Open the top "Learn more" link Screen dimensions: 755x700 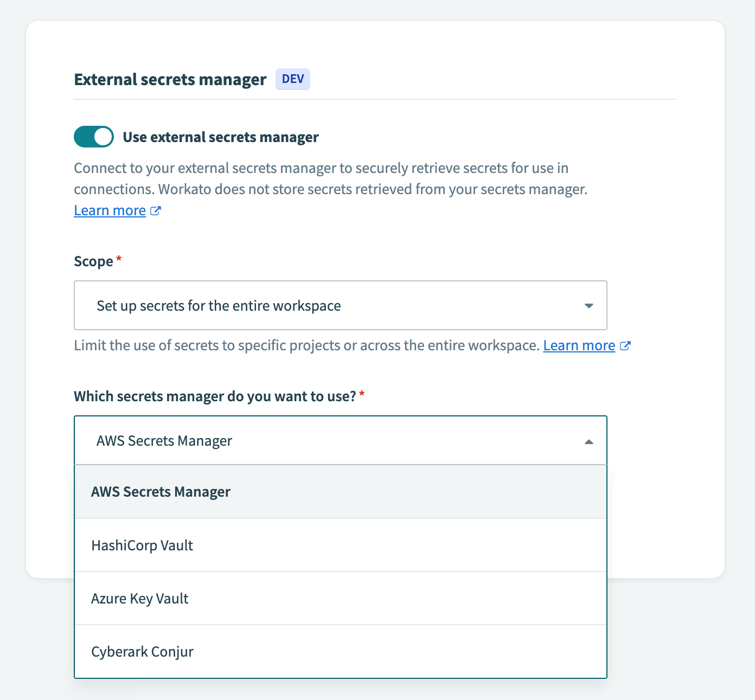(110, 210)
